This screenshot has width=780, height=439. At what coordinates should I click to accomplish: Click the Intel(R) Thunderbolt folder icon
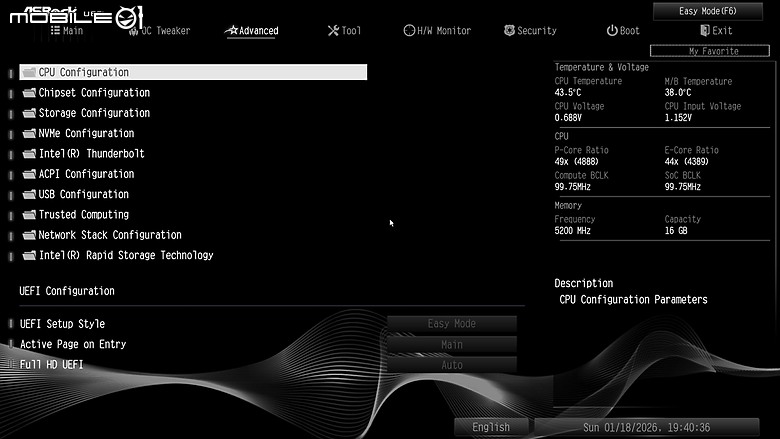(x=29, y=154)
